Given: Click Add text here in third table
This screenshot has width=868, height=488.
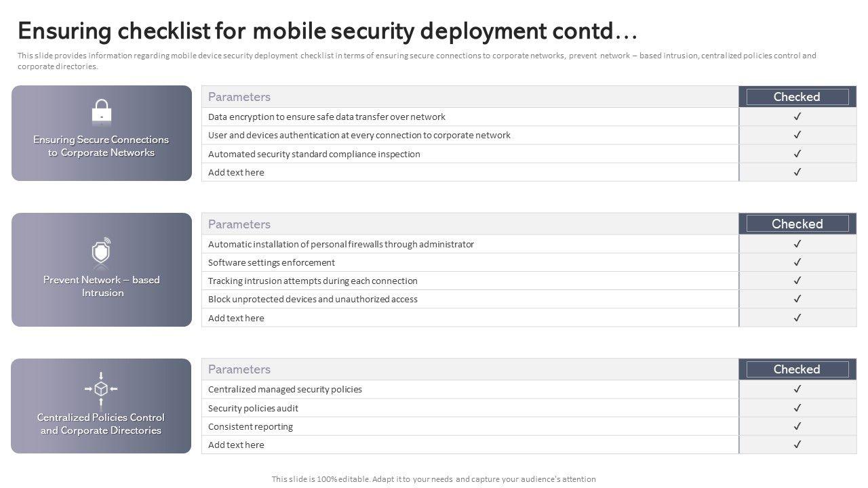Looking at the screenshot, I should (236, 445).
